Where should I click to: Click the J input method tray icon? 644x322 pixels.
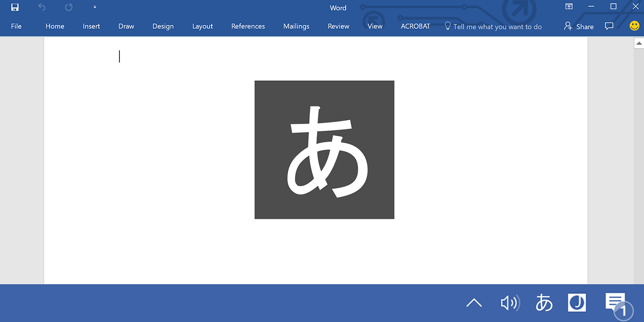point(576,303)
